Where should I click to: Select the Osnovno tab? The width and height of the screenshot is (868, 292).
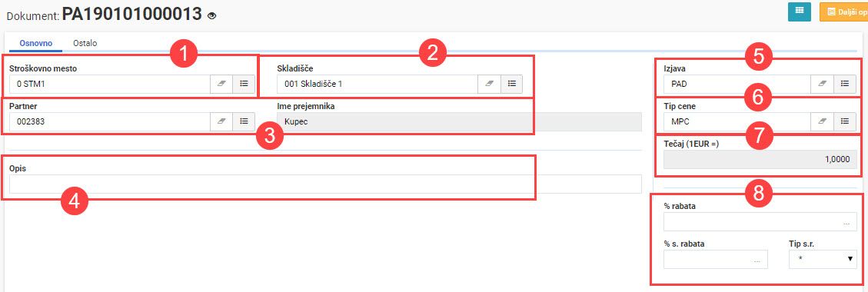[36, 42]
